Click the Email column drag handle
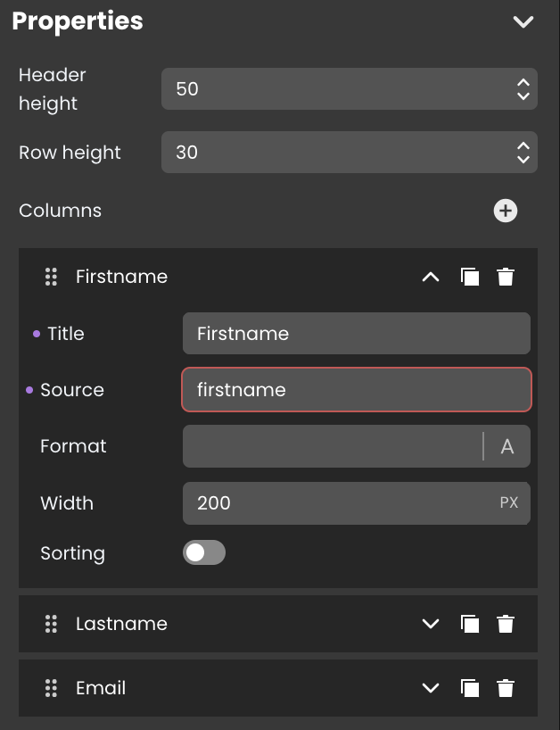The width and height of the screenshot is (560, 730). pyautogui.click(x=51, y=688)
